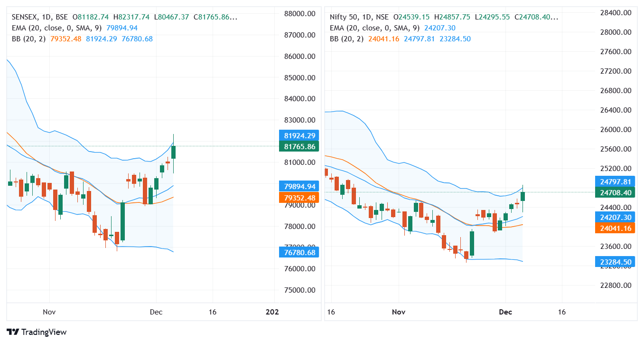The width and height of the screenshot is (644, 343).
Task: Click the 85000.00 level on SENSEX price axis
Action: point(299,77)
